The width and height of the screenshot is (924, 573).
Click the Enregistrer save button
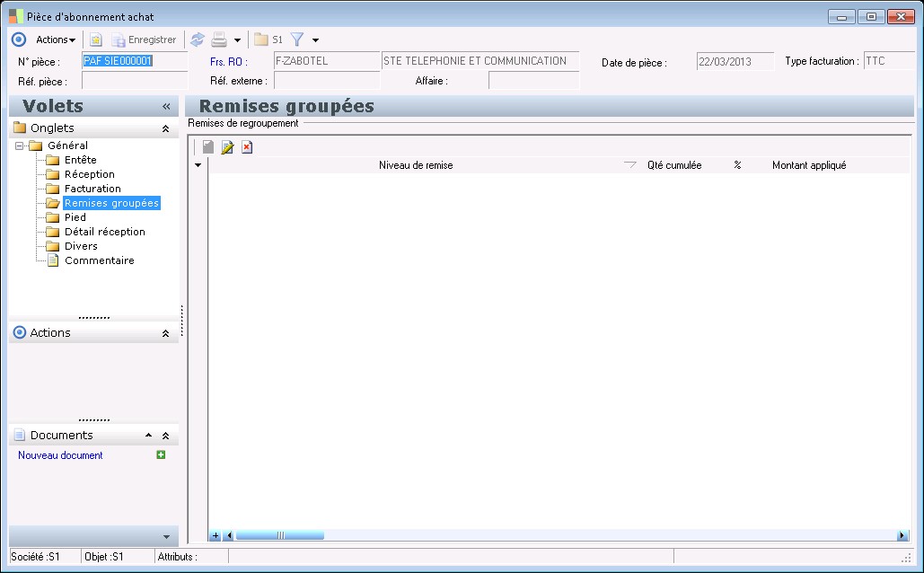[x=145, y=40]
